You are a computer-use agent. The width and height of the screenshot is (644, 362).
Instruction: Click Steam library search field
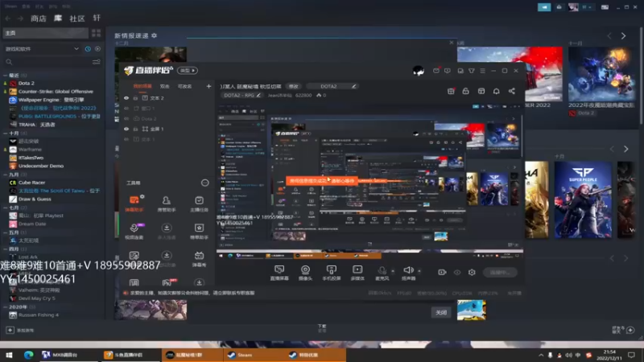(47, 62)
